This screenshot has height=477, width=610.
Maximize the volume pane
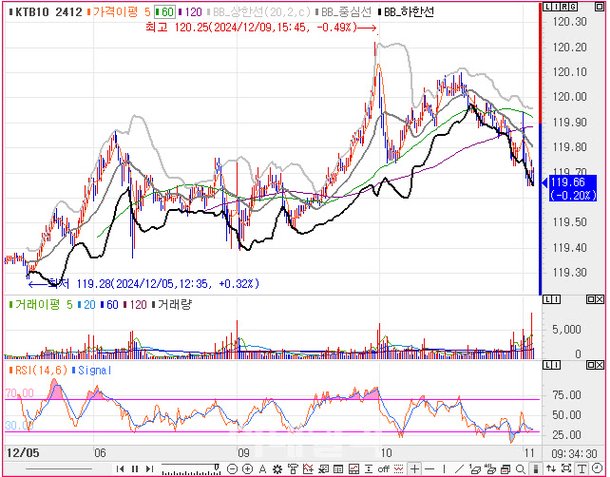point(591,299)
